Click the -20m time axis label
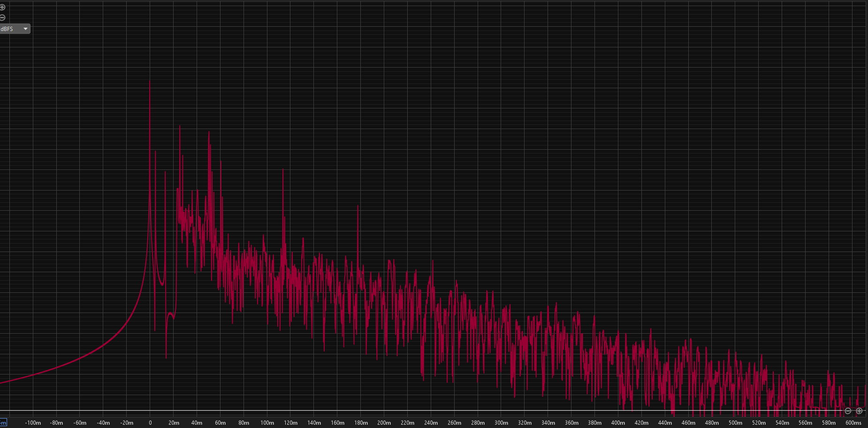868x428 pixels. click(127, 423)
